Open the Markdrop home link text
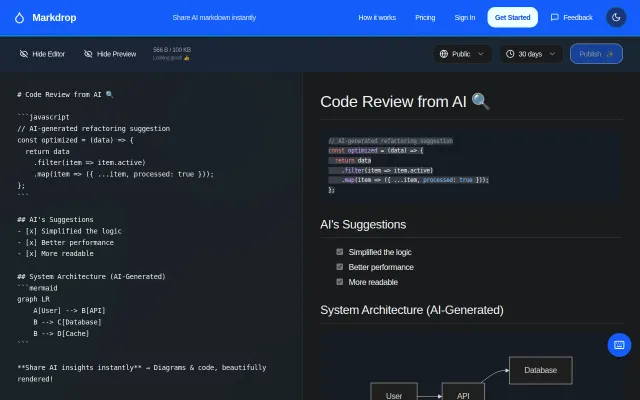This screenshot has height=400, width=640. tap(54, 18)
